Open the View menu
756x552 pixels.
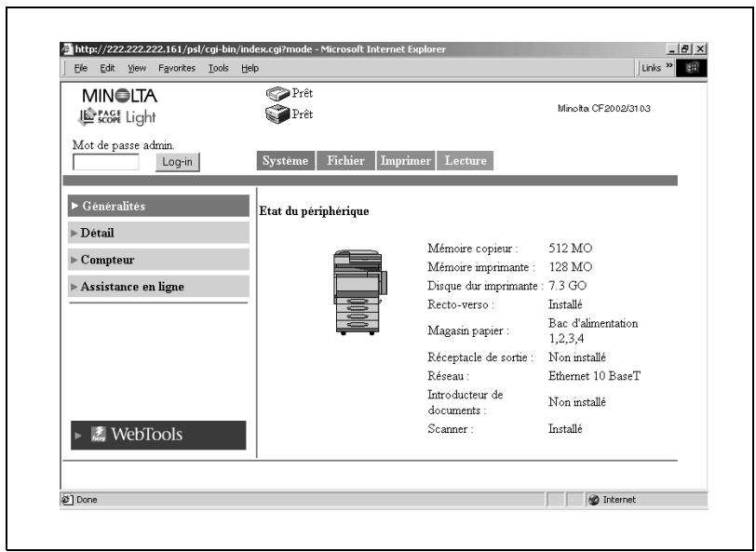tap(137, 68)
